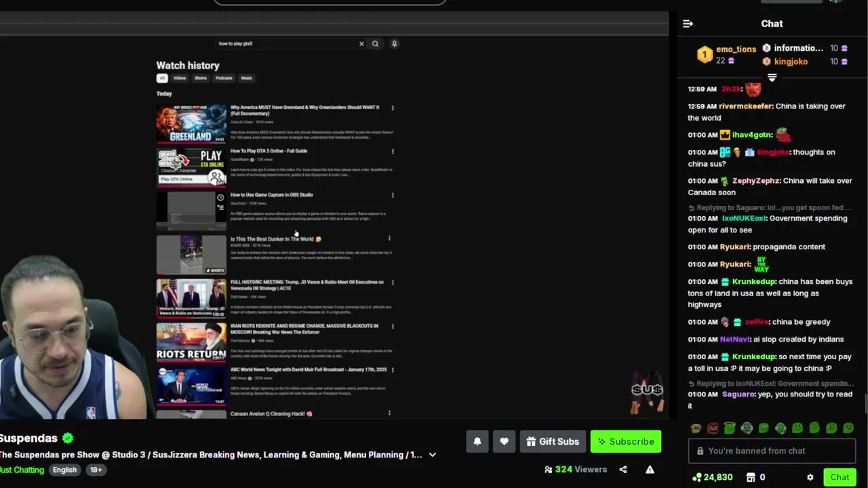Insert the red angry face quick emote
Image resolution: width=868 pixels, height=488 pixels.
click(x=713, y=428)
